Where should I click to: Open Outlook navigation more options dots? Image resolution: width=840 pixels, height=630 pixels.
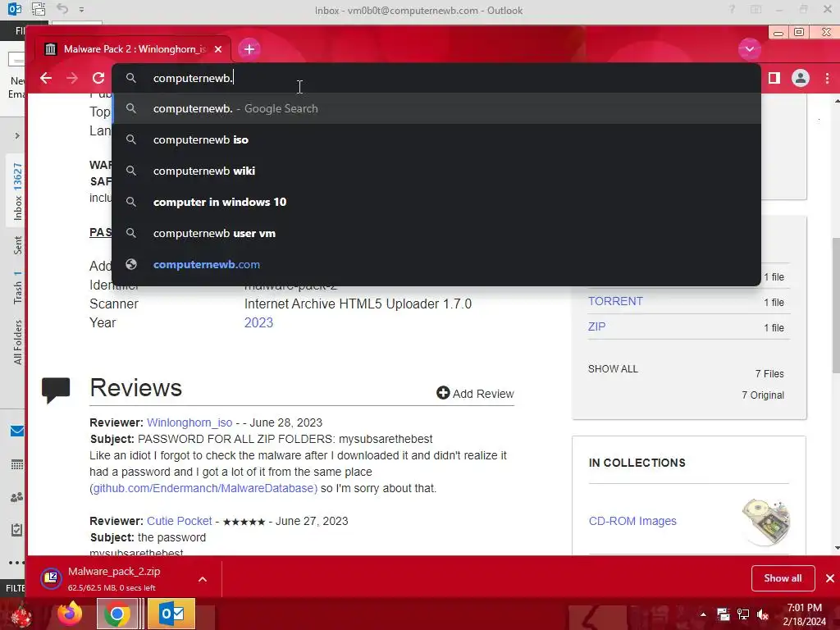click(16, 563)
